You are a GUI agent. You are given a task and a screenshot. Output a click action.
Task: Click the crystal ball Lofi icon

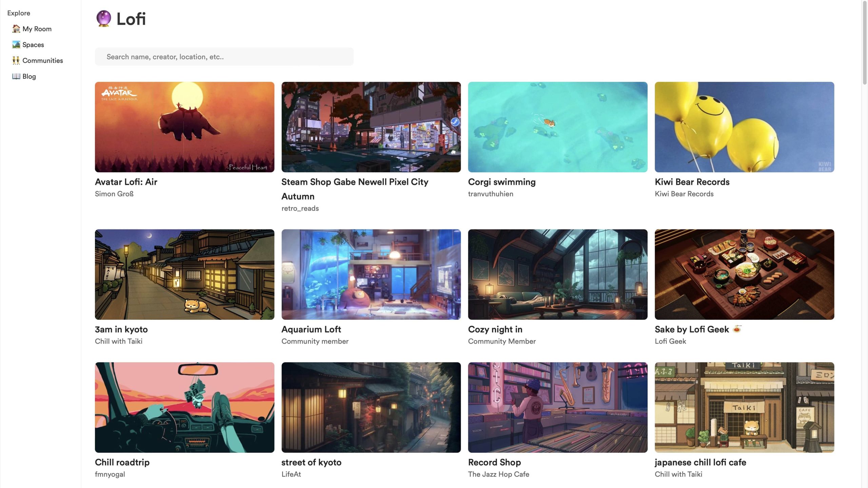pyautogui.click(x=103, y=19)
